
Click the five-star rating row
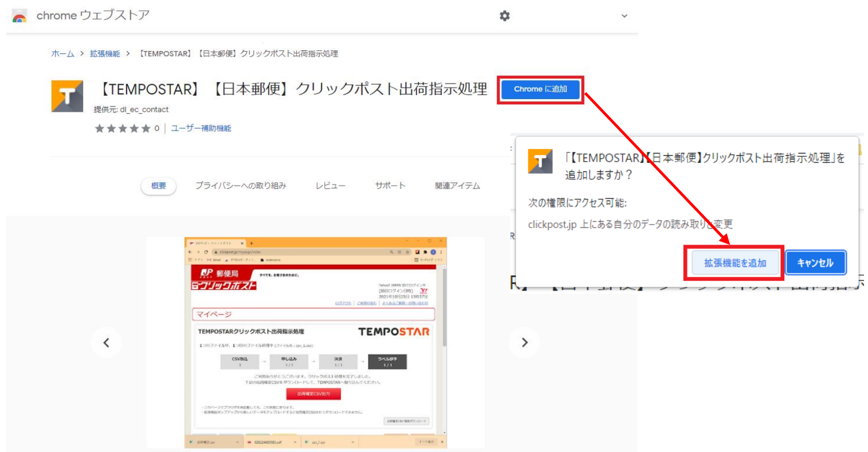click(123, 128)
